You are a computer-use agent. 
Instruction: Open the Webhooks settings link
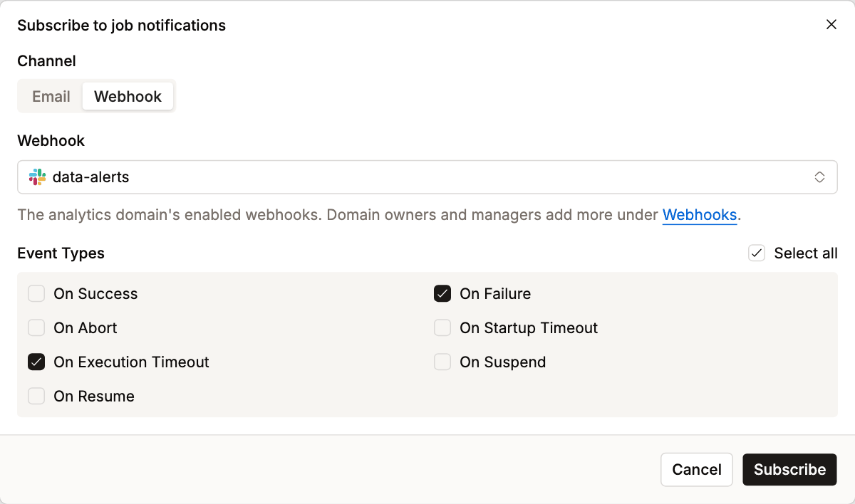pyautogui.click(x=700, y=215)
